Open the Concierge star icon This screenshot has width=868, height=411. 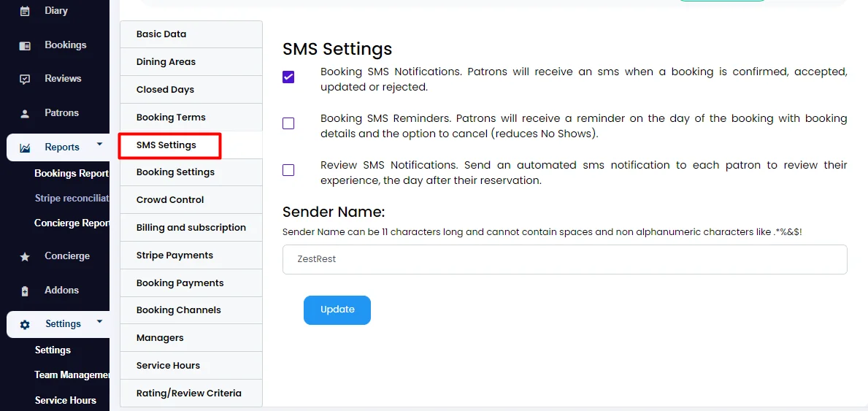[x=25, y=257]
